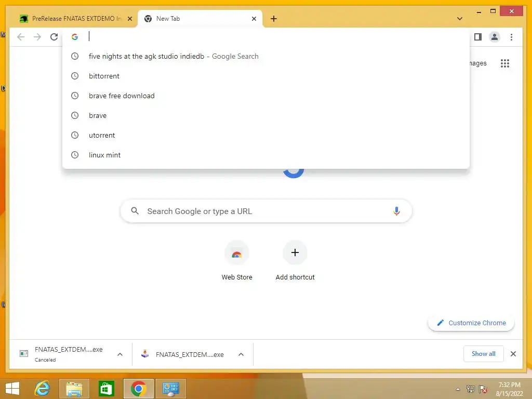Viewport: 532px width, 399px height.
Task: Open the Web Store shortcut
Action: point(237,261)
